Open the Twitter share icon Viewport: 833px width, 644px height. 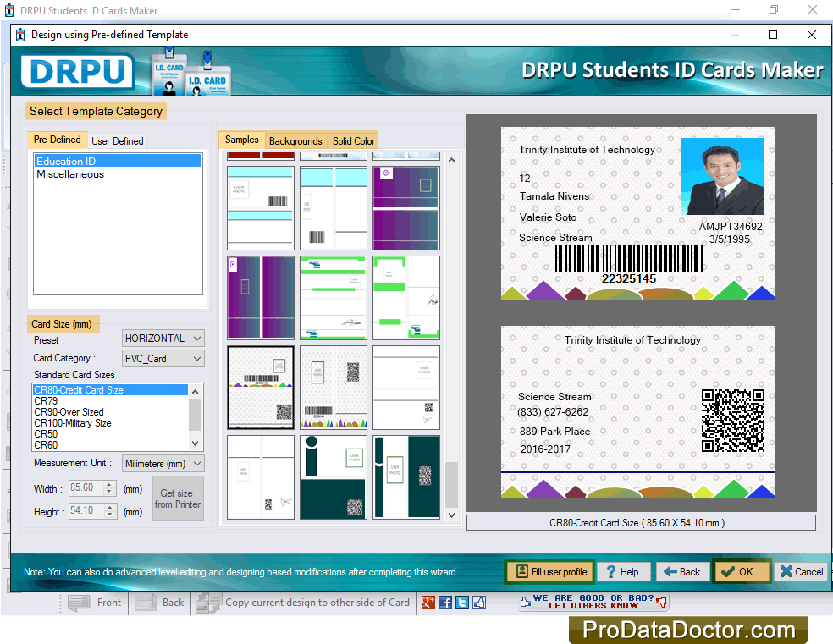coord(462,603)
